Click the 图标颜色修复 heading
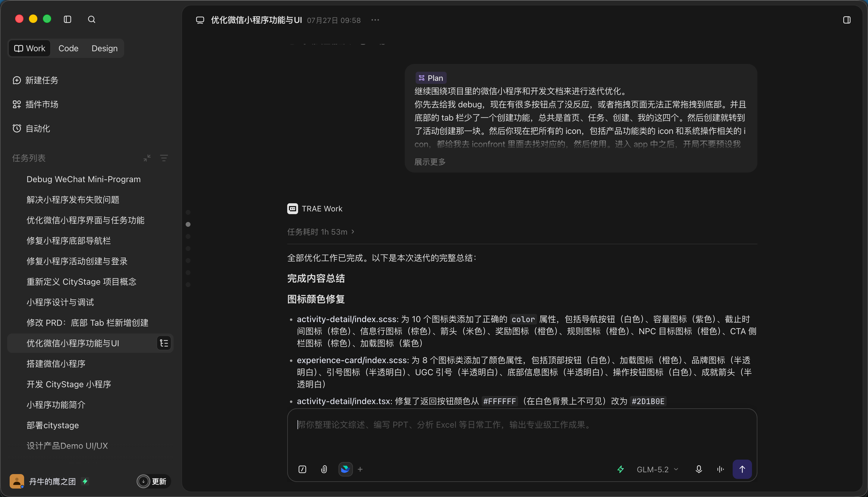 316,299
